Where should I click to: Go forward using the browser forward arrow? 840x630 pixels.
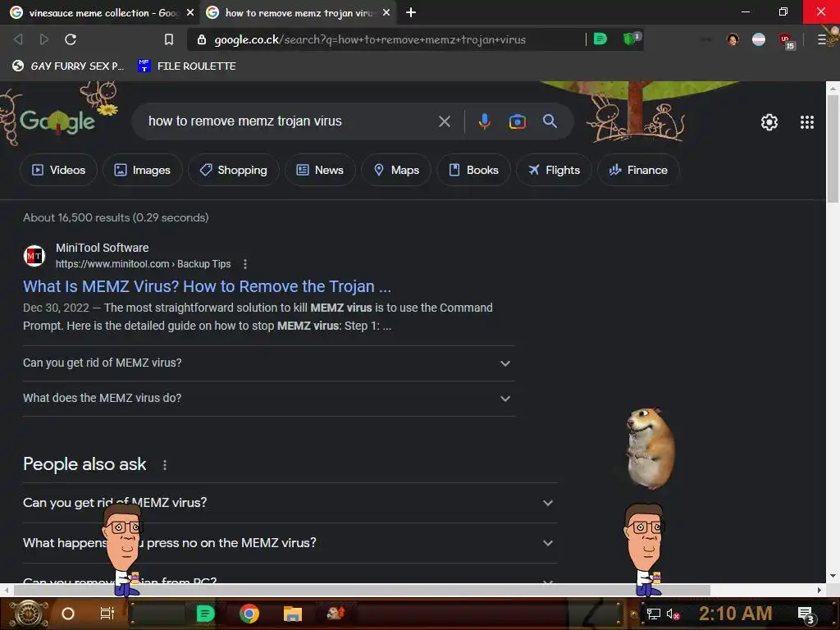[x=44, y=39]
